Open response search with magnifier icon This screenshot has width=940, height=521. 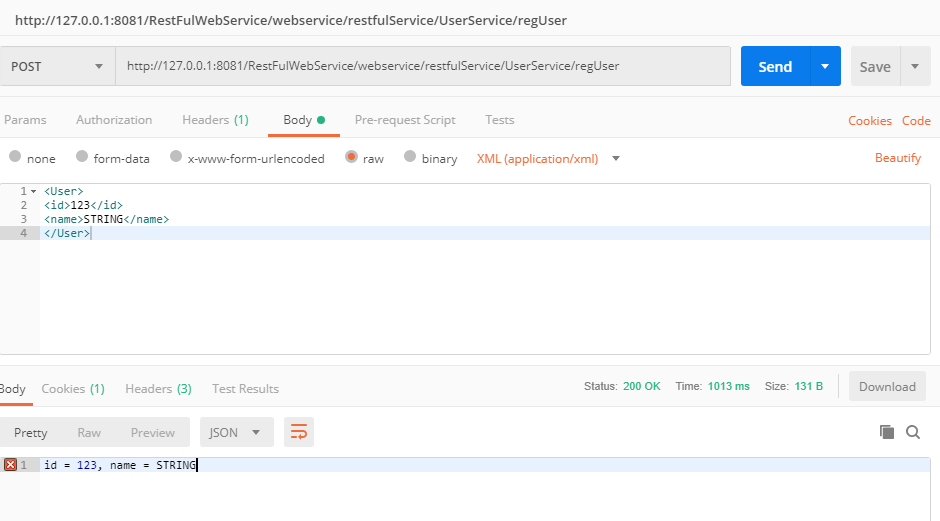tap(912, 432)
